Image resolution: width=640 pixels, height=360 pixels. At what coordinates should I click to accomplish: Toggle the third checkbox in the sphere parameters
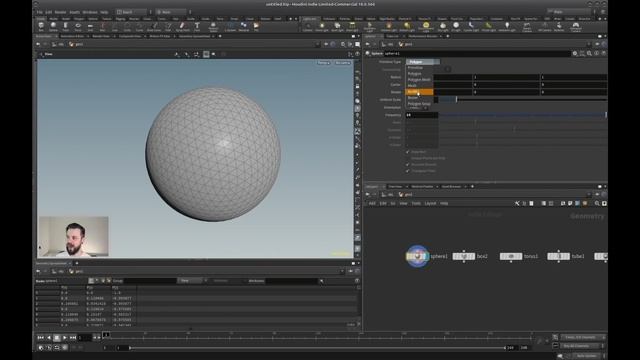point(407,164)
